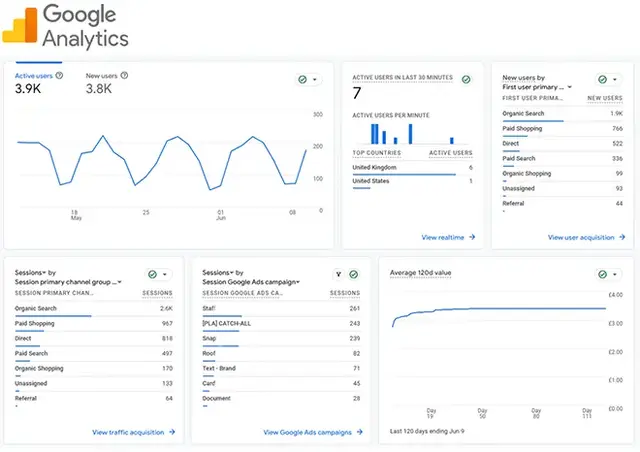Click the Roof campaign row
This screenshot has width=640, height=452.
[x=281, y=355]
